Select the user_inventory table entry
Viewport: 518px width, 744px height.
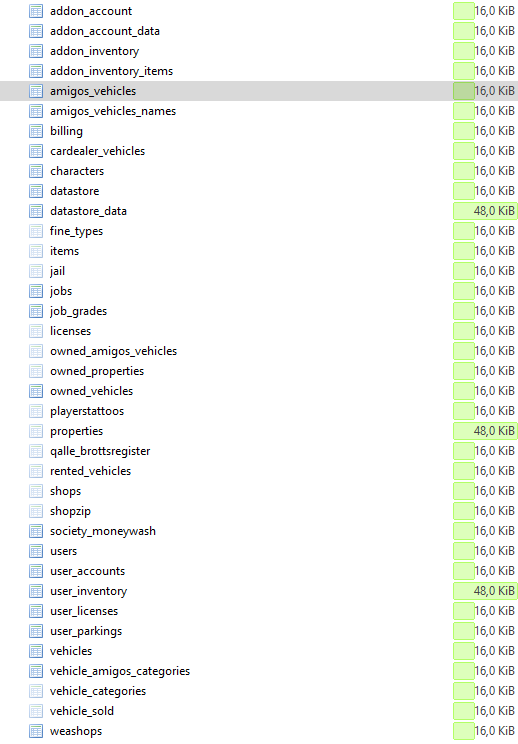88,591
